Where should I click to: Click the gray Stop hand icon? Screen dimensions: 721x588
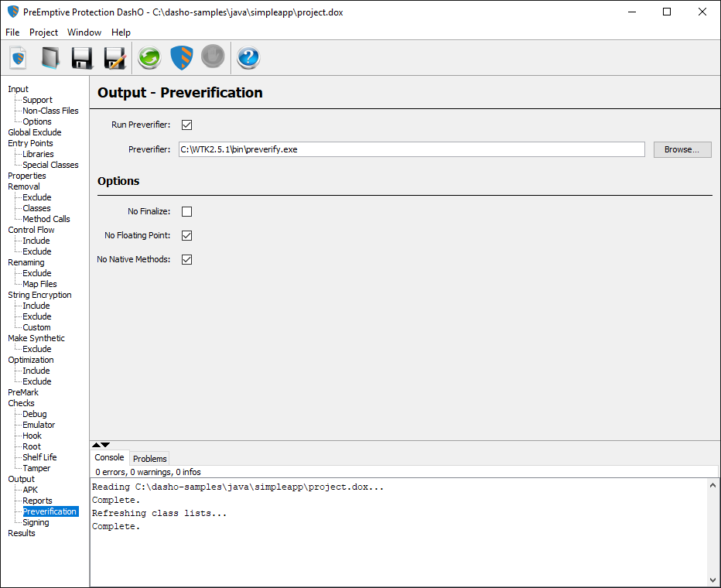click(x=214, y=56)
